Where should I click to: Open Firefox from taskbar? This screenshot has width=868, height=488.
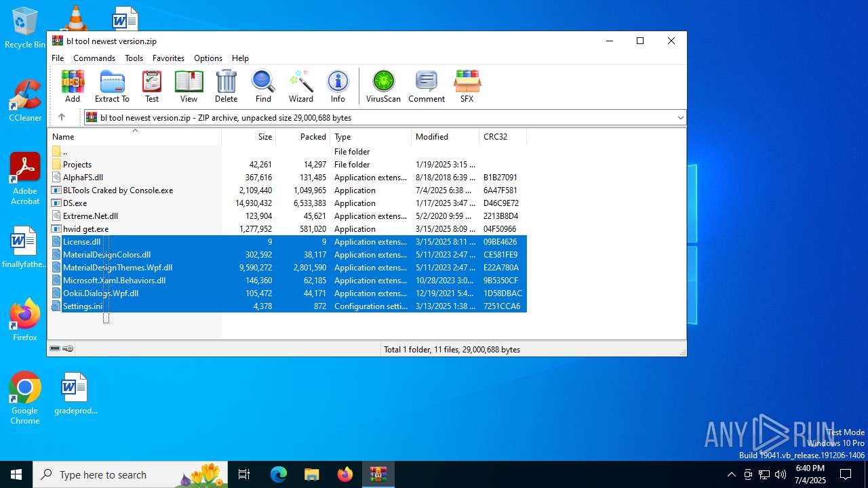[345, 474]
